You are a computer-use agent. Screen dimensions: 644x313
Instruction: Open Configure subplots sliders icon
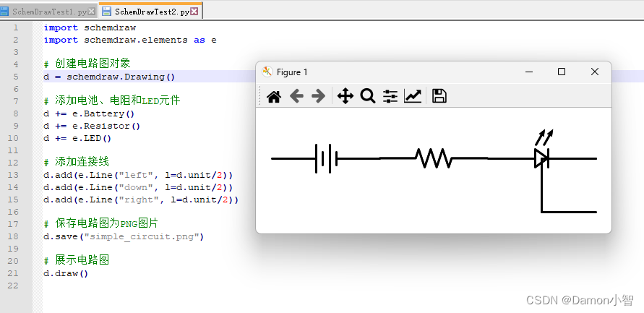390,97
